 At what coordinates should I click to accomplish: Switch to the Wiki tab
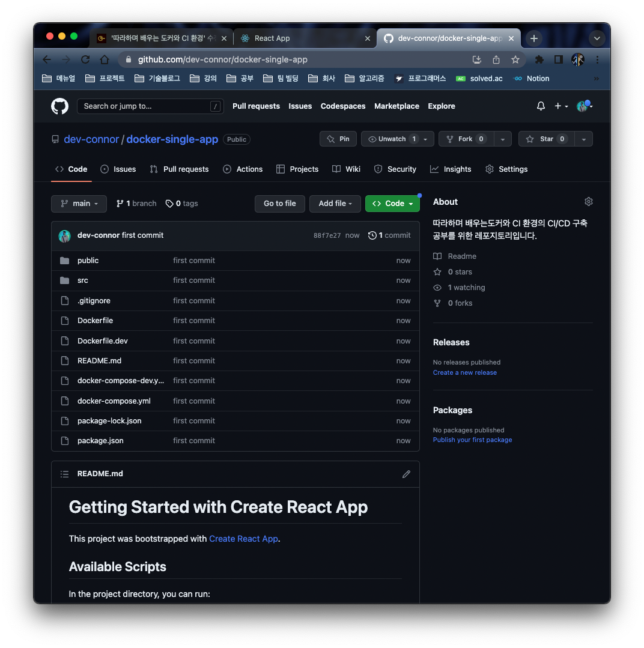tap(347, 169)
